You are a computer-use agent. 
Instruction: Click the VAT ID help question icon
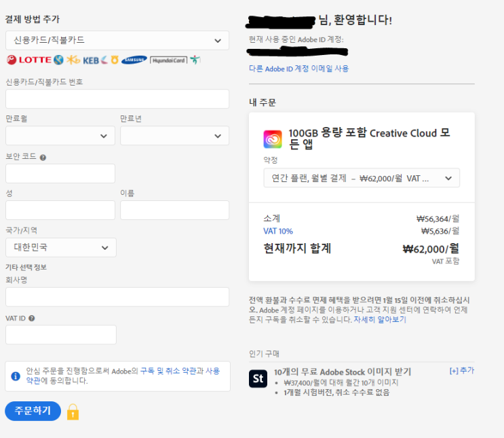pyautogui.click(x=31, y=318)
